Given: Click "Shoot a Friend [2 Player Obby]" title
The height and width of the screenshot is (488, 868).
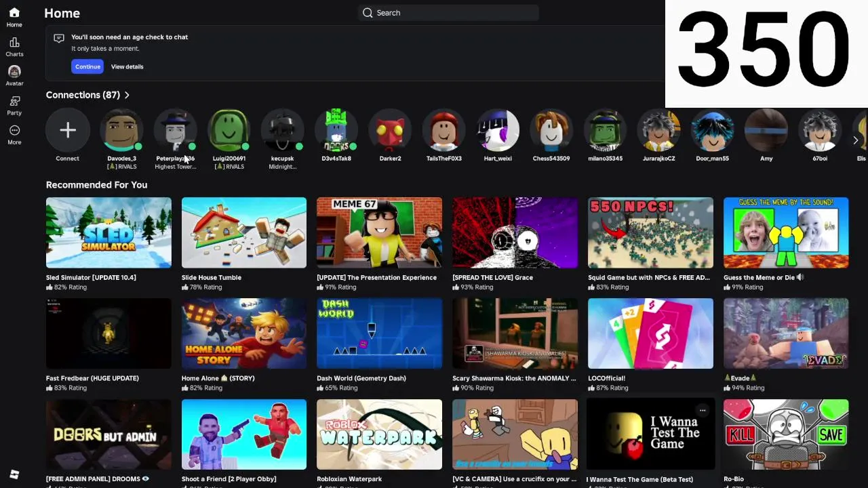Looking at the screenshot, I should click(x=229, y=479).
